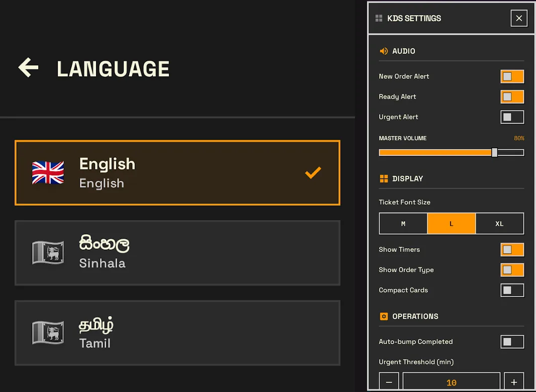Click the MASTER VOLUME label

tap(402, 138)
